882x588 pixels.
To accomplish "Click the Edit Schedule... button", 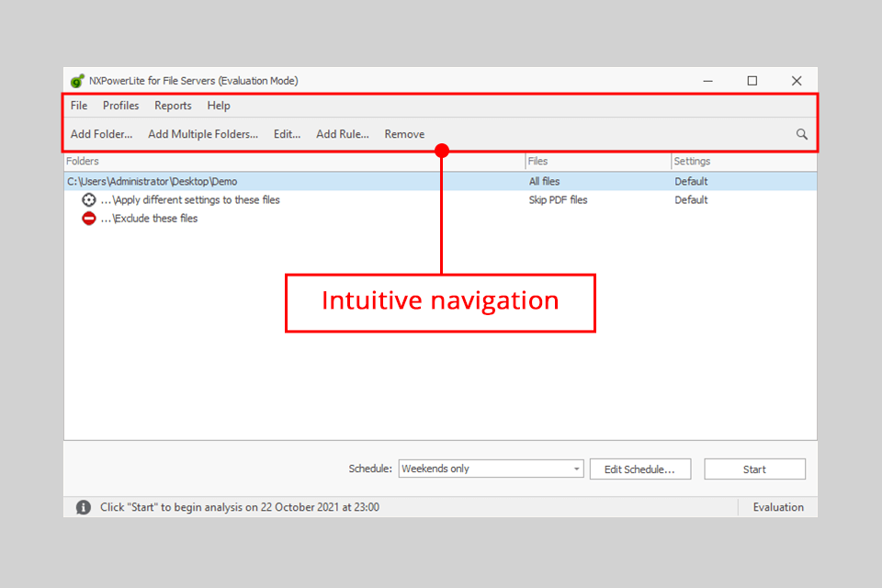I will coord(640,469).
